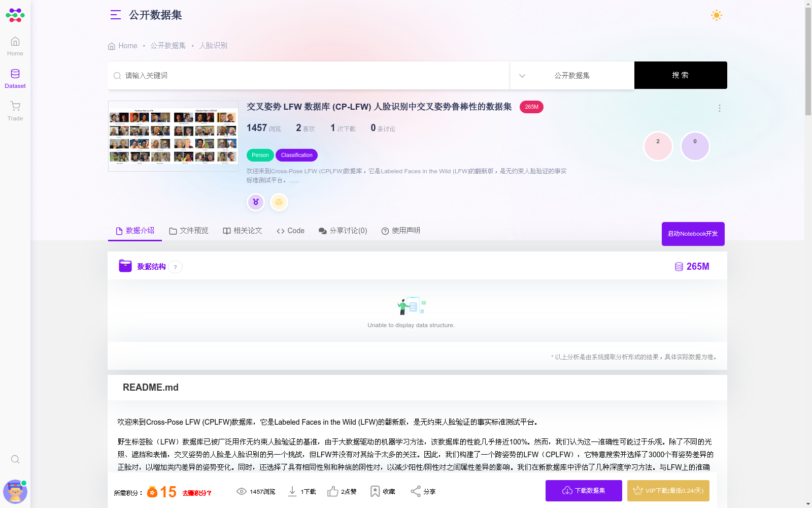
Task: Click the pink circle showing 2
Action: click(x=658, y=146)
